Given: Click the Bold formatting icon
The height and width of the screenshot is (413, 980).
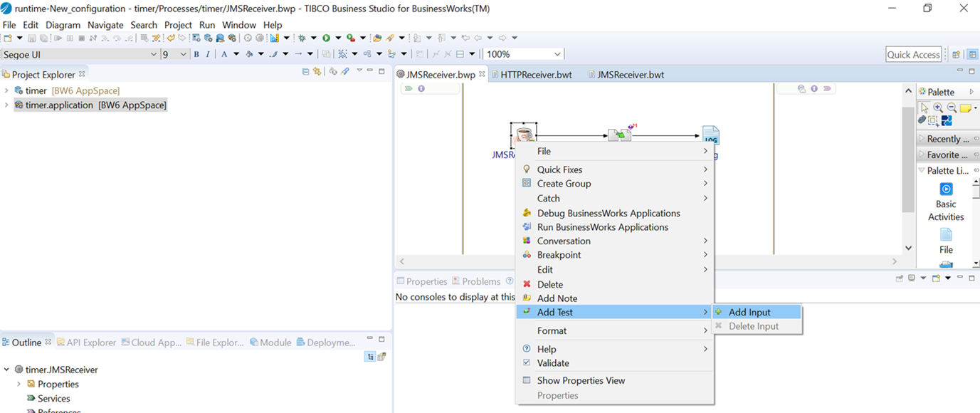Looking at the screenshot, I should point(196,54).
